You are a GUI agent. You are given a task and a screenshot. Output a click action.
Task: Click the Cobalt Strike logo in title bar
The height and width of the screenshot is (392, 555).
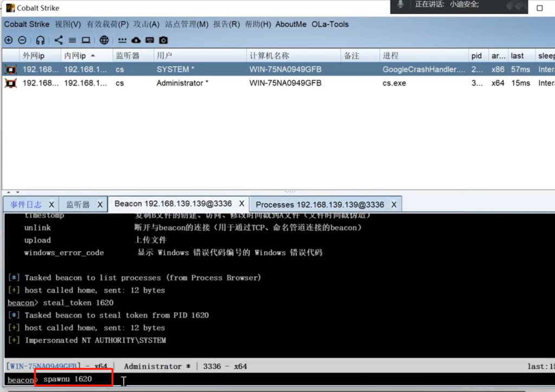10,8
